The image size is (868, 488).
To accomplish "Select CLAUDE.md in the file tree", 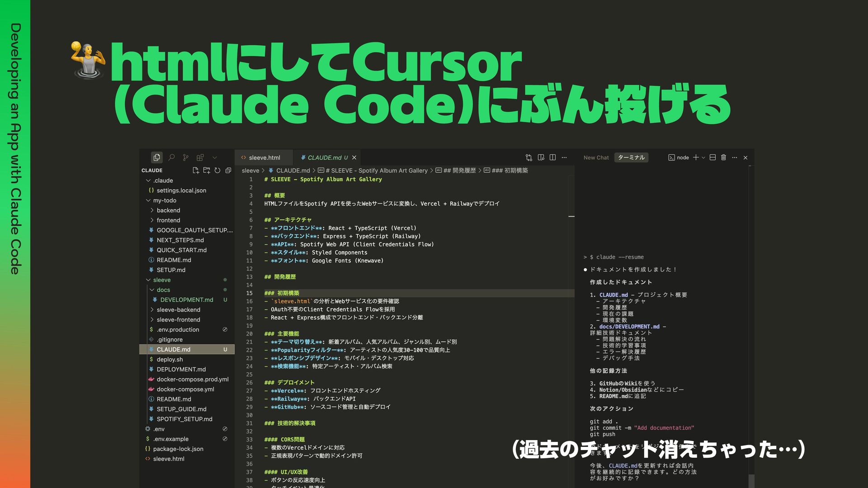I will (187, 349).
